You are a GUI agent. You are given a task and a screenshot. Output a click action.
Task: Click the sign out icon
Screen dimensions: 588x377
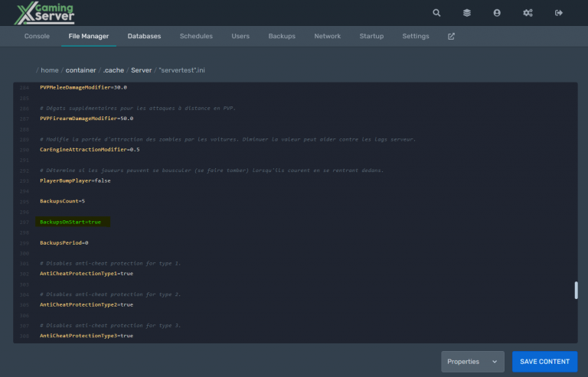pyautogui.click(x=558, y=13)
